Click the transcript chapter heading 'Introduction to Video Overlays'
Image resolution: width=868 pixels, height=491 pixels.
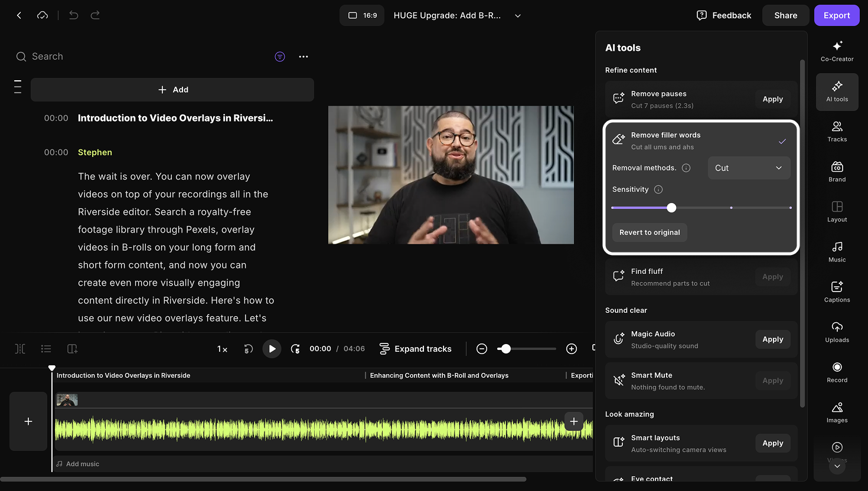175,118
